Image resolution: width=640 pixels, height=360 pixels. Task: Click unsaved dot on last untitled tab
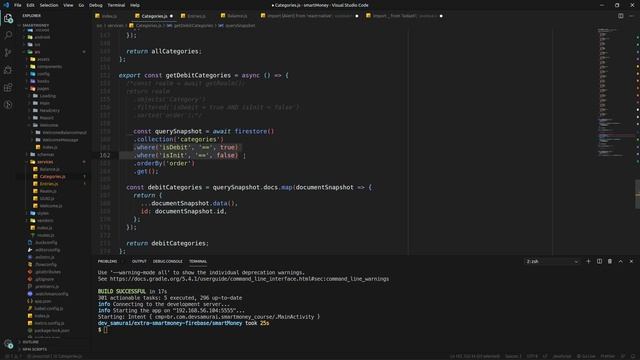441,16
